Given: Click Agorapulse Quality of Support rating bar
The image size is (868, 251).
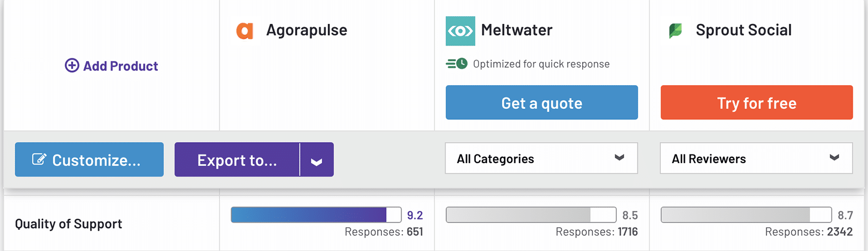Looking at the screenshot, I should click(x=316, y=215).
